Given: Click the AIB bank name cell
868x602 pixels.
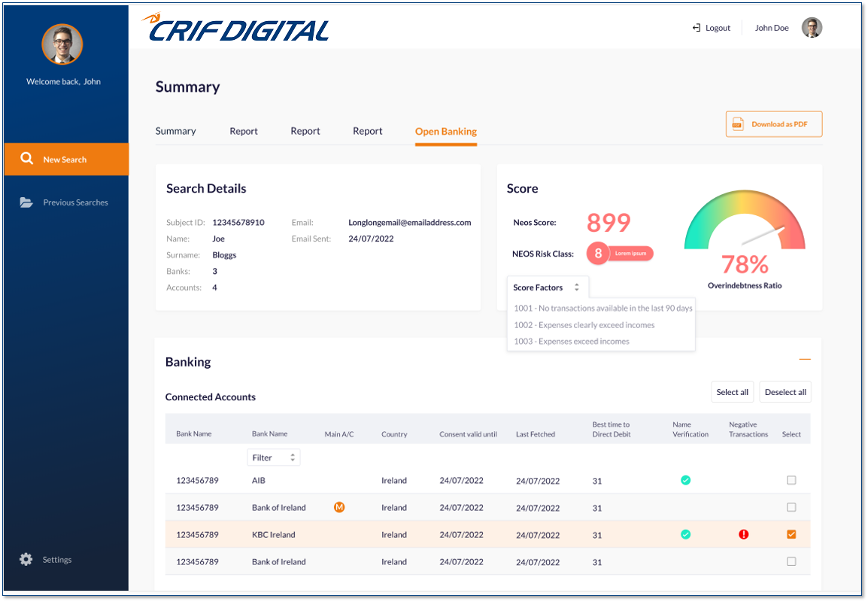Looking at the screenshot, I should pyautogui.click(x=259, y=480).
